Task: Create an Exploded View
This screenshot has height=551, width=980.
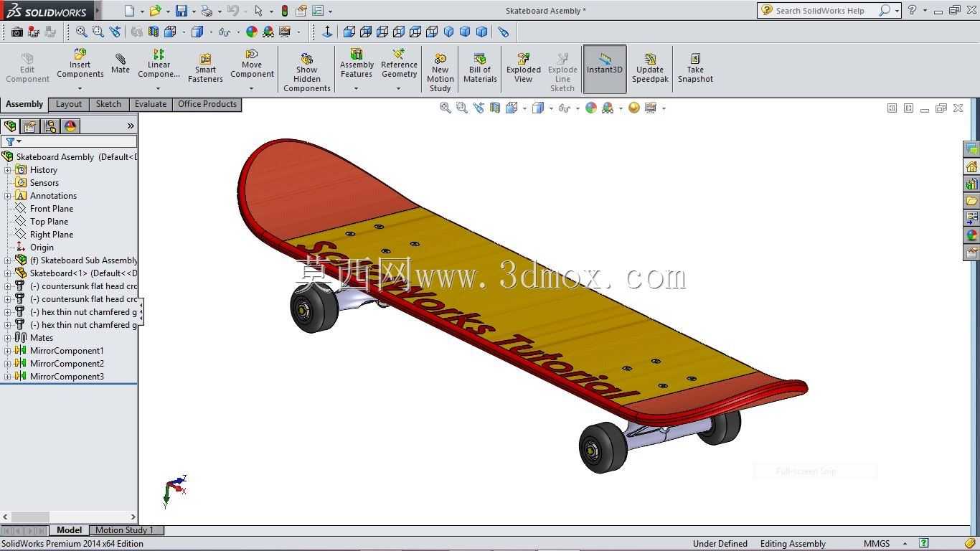Action: (x=524, y=69)
